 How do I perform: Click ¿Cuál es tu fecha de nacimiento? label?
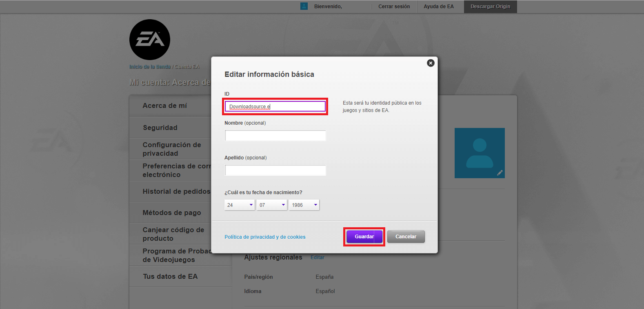pyautogui.click(x=263, y=193)
